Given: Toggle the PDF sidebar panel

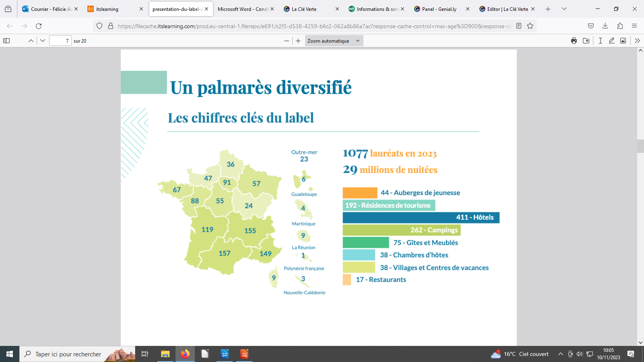Looking at the screenshot, I should 6,41.
